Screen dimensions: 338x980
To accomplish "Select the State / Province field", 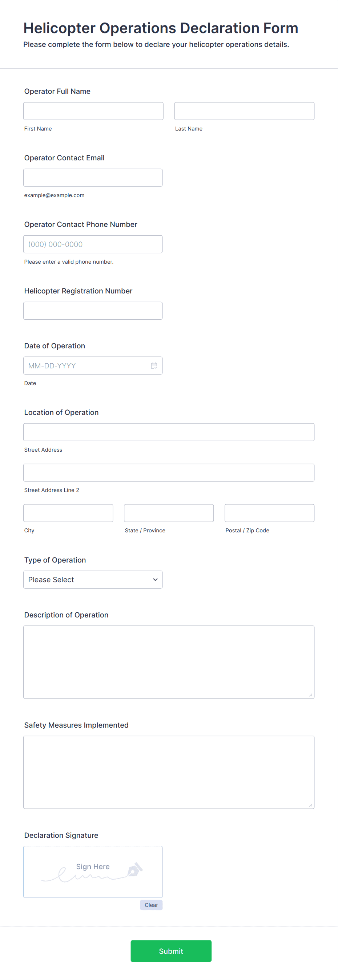I will (x=169, y=513).
